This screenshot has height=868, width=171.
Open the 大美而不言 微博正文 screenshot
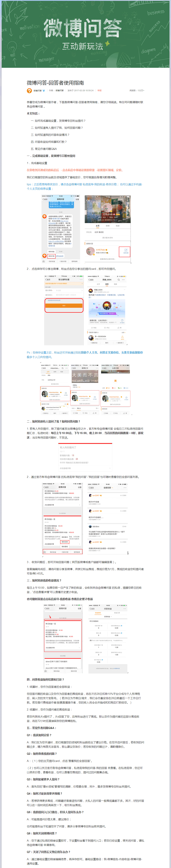coord(85,390)
